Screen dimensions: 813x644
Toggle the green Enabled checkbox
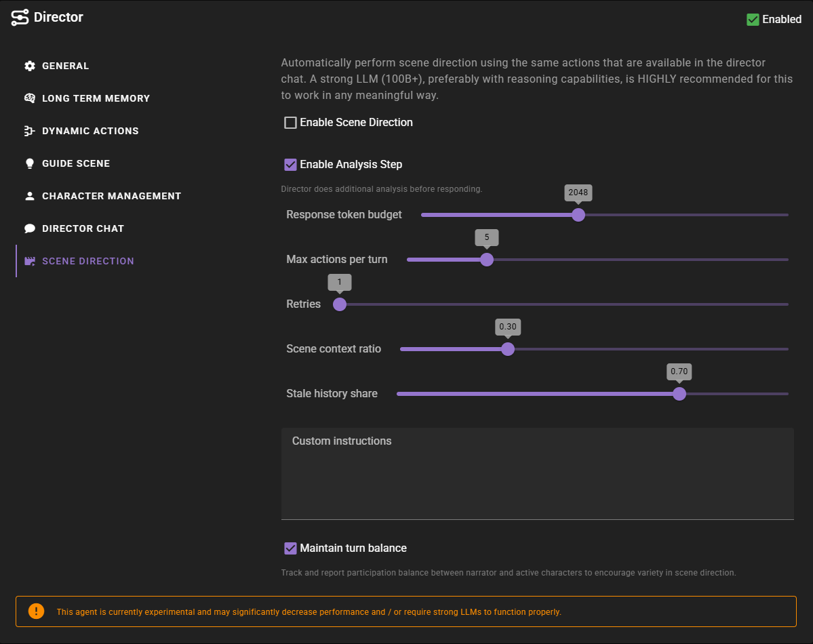pyautogui.click(x=753, y=19)
